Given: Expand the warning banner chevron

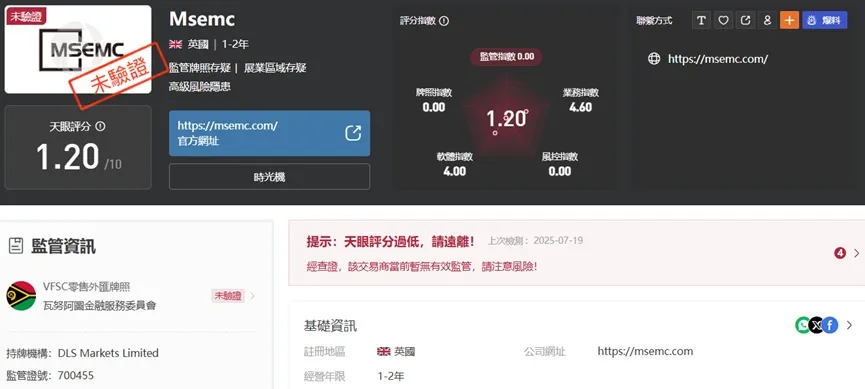Looking at the screenshot, I should (x=857, y=253).
